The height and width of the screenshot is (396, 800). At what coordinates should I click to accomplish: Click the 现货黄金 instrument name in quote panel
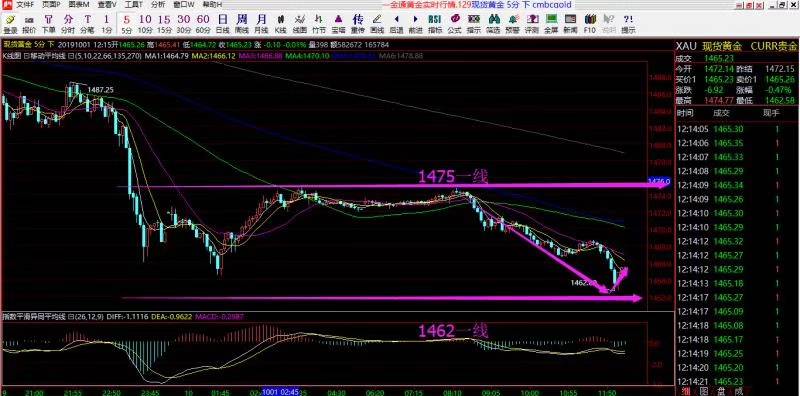click(x=721, y=46)
